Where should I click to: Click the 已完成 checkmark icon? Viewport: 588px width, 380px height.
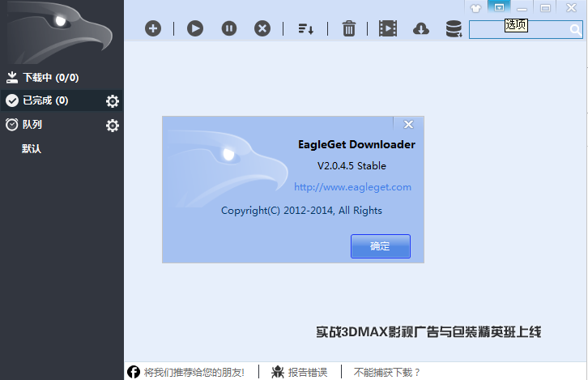point(12,100)
